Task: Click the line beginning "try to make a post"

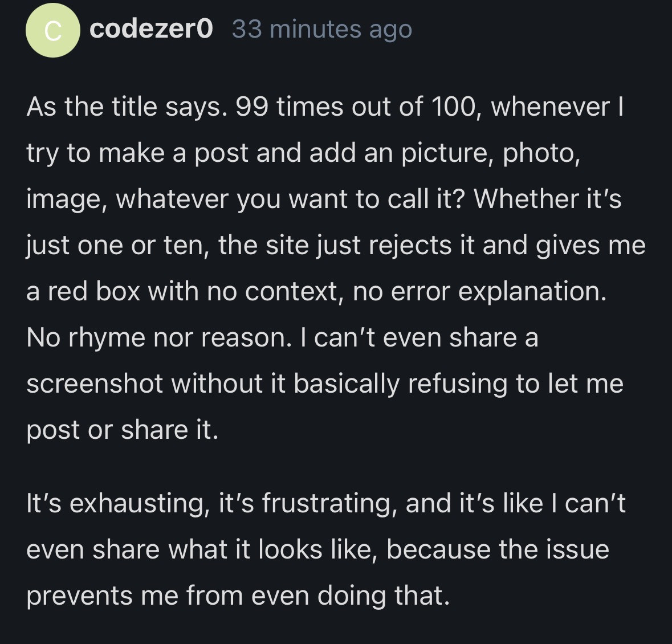Action: point(303,153)
